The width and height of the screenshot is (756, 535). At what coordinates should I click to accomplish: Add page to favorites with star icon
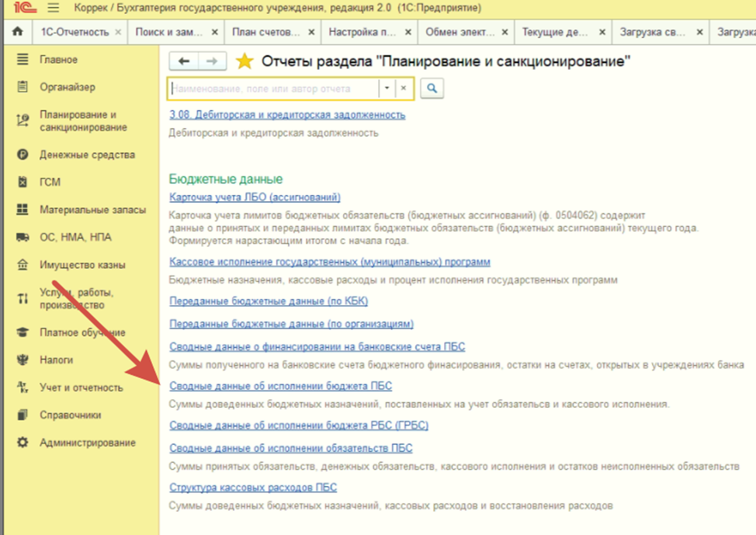tap(244, 61)
